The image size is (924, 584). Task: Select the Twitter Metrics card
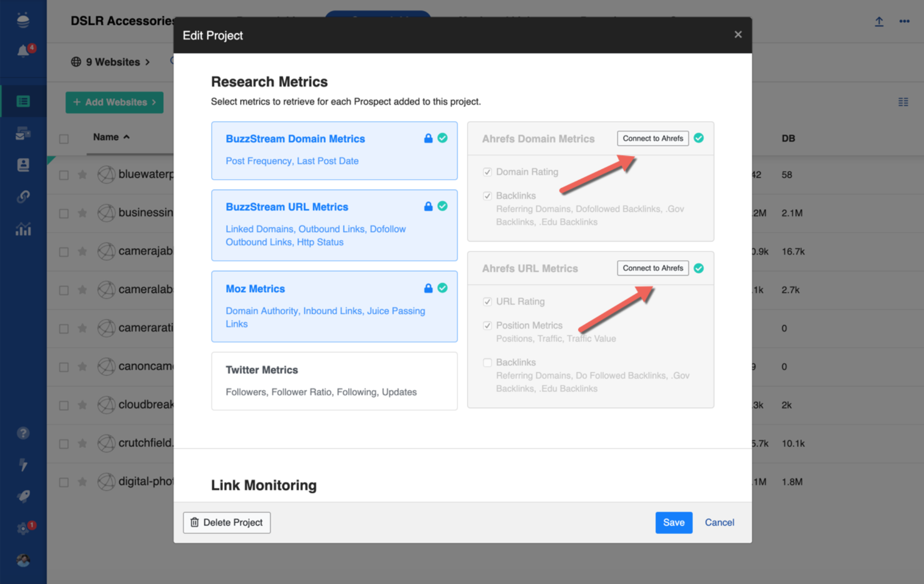[334, 381]
